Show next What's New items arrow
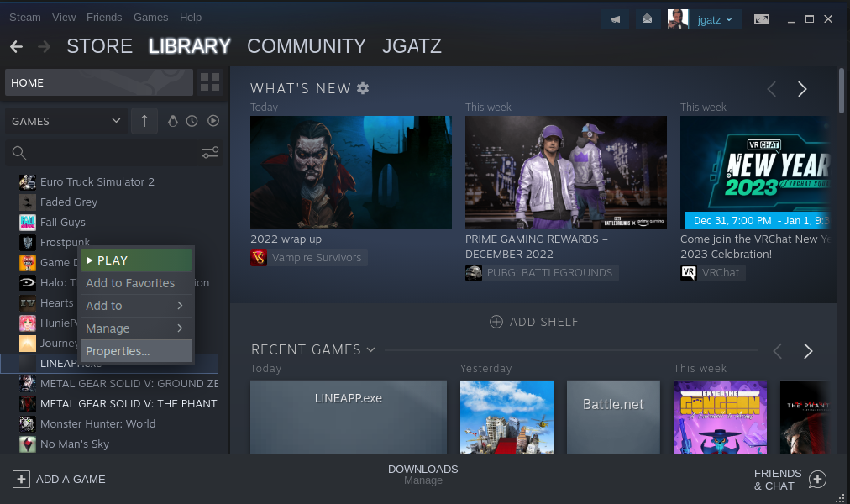This screenshot has width=850, height=504. click(x=802, y=89)
